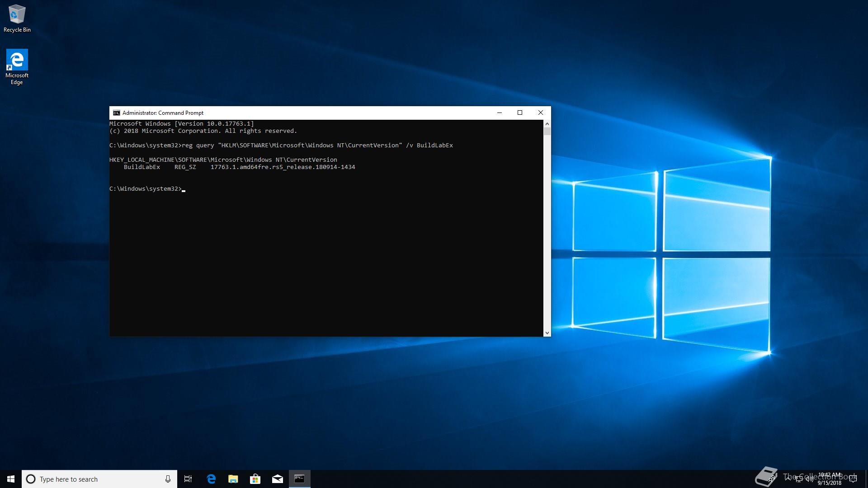Viewport: 868px width, 488px height.
Task: Show hidden system tray icons
Action: point(788,479)
